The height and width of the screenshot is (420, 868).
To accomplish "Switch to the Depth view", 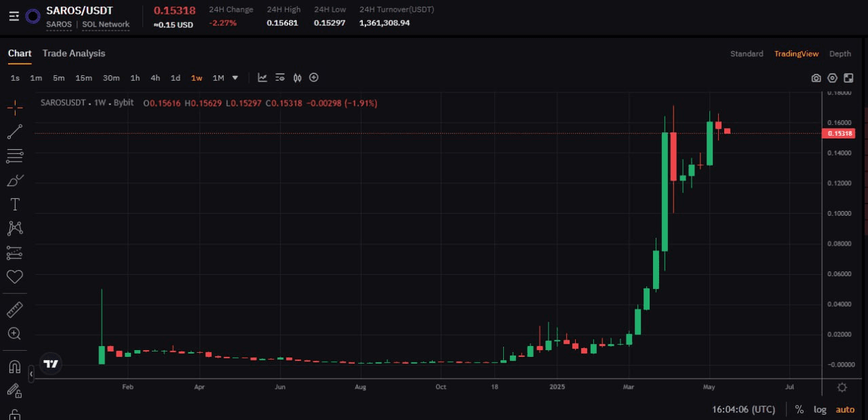I will coord(840,54).
